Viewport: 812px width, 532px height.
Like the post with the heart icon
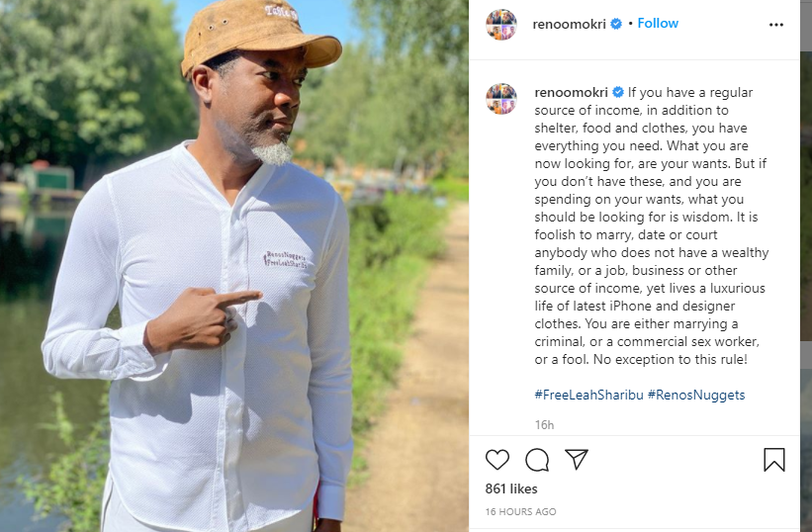coord(497,460)
